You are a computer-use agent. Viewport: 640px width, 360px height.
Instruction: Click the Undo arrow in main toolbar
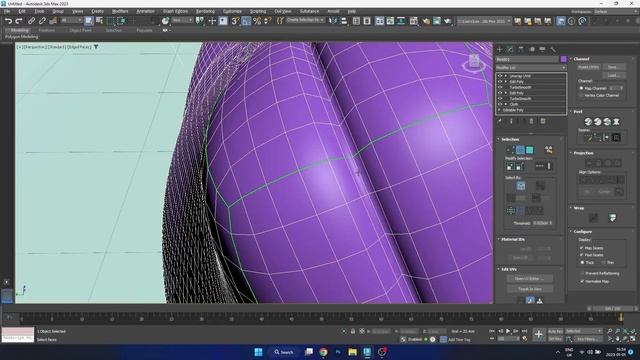click(8, 21)
